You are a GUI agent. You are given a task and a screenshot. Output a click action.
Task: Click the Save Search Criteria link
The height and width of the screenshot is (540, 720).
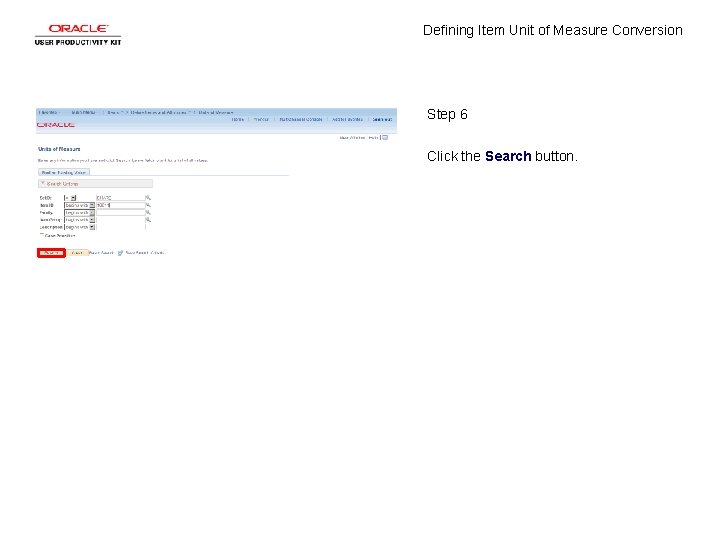pyautogui.click(x=145, y=253)
